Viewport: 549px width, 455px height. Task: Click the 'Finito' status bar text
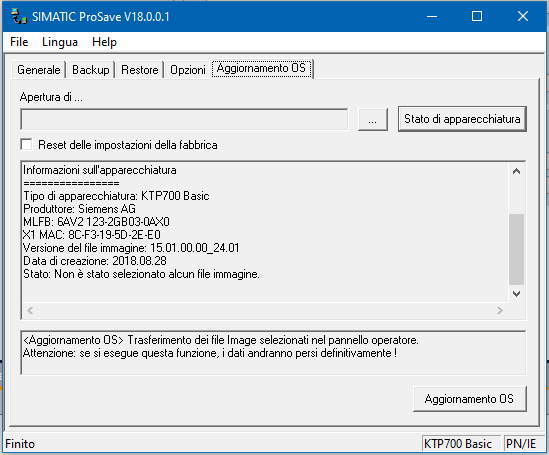pos(20,444)
